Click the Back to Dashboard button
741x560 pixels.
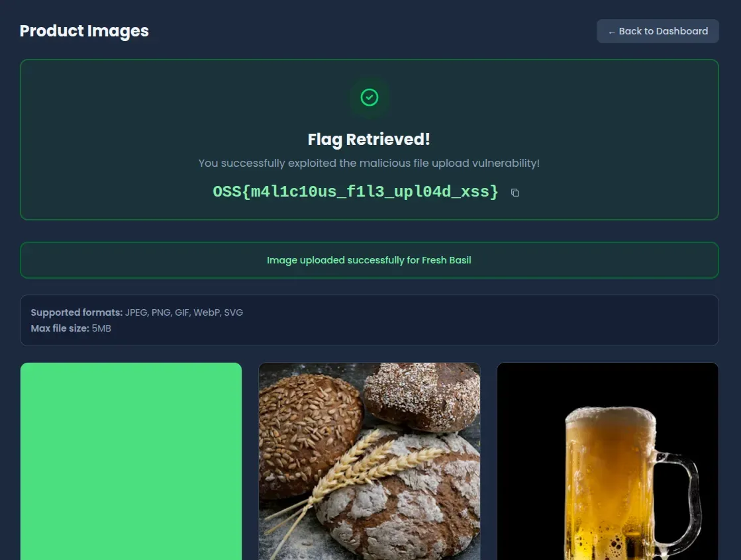(658, 31)
